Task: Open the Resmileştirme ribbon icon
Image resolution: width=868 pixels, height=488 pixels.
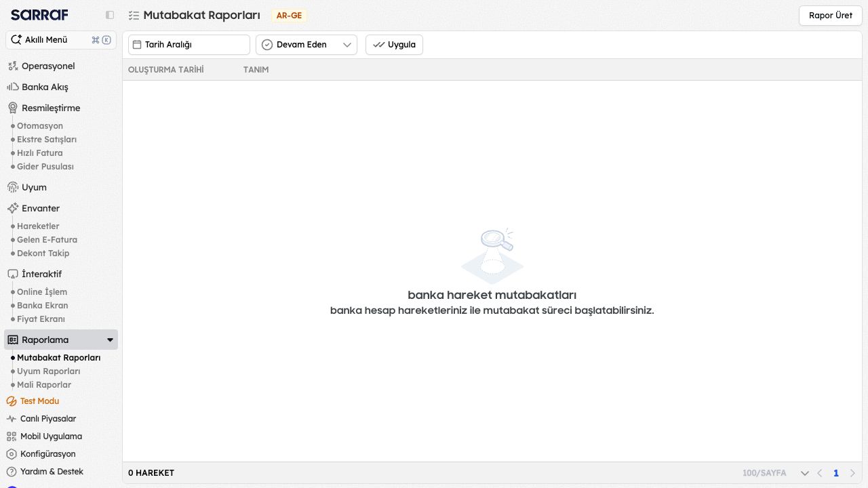Action: pos(13,108)
